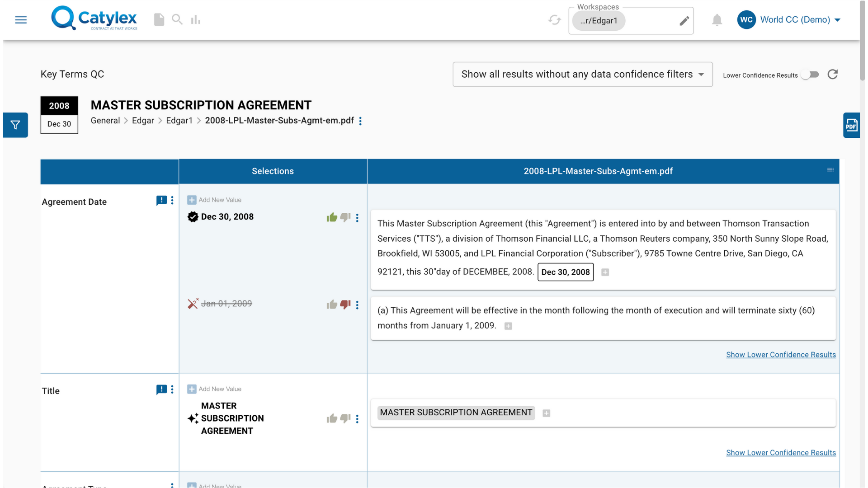Open the search magnifier icon in header
The image size is (868, 488).
177,19
